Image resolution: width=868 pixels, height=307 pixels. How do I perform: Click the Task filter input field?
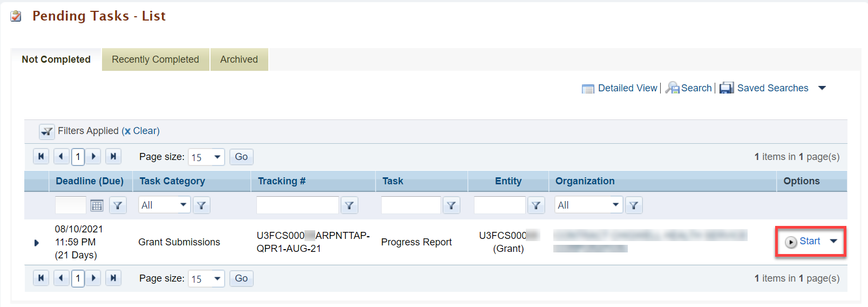click(x=411, y=205)
